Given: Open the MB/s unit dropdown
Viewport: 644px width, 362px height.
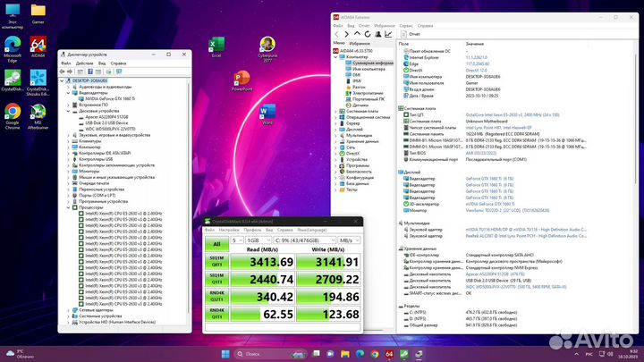Looking at the screenshot, I should click(349, 240).
